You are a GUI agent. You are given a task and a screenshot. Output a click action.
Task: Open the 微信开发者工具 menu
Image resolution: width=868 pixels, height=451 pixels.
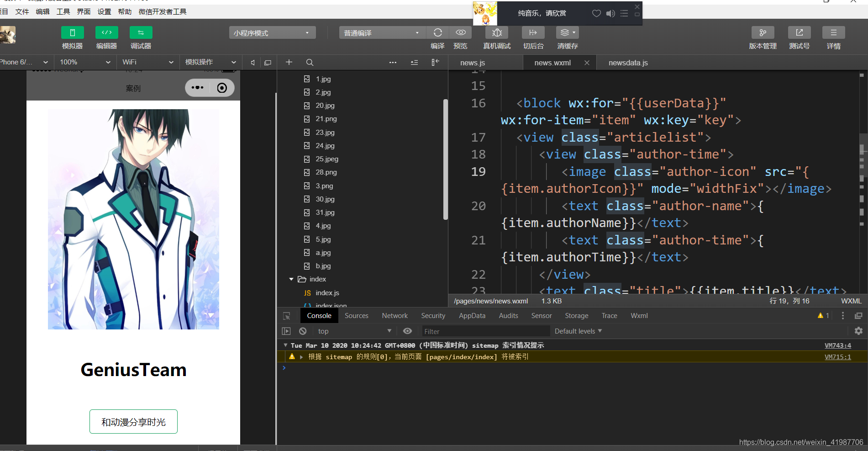click(163, 11)
